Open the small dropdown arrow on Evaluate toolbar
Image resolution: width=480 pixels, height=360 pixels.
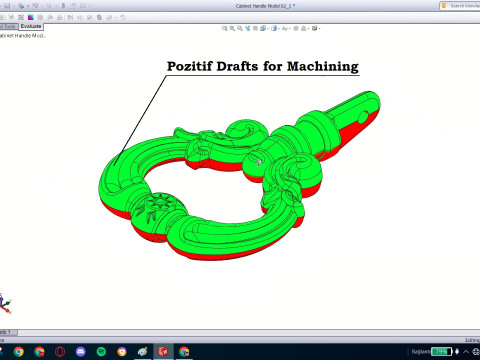[x=116, y=17]
